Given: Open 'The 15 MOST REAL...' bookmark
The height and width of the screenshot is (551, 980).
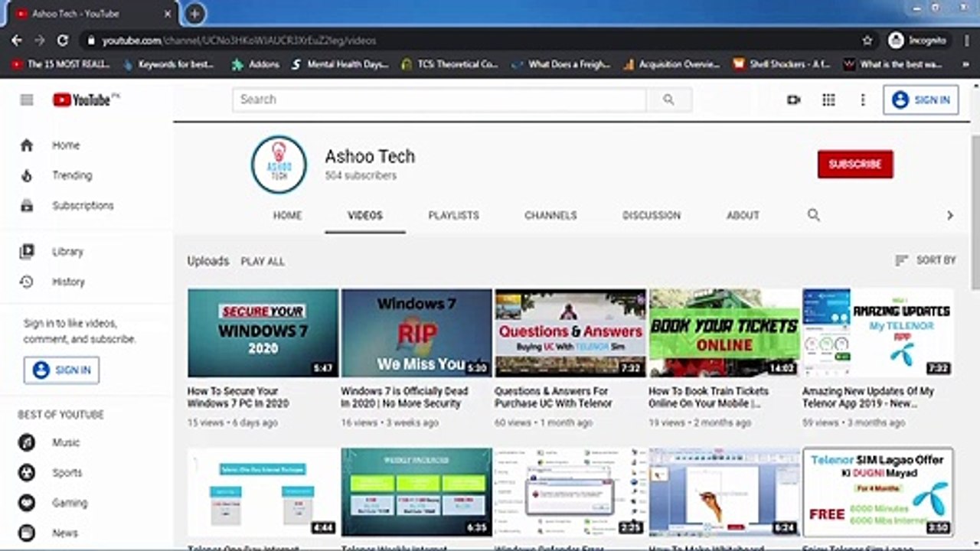Looking at the screenshot, I should pos(61,64).
